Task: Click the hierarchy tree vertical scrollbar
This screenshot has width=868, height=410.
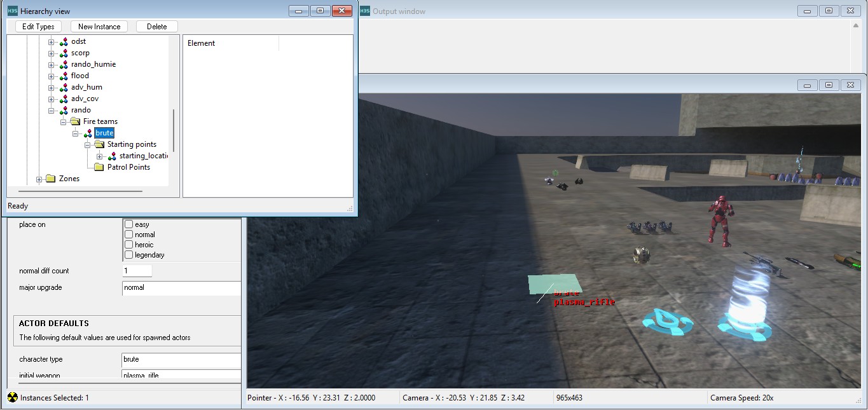Action: coord(173,130)
